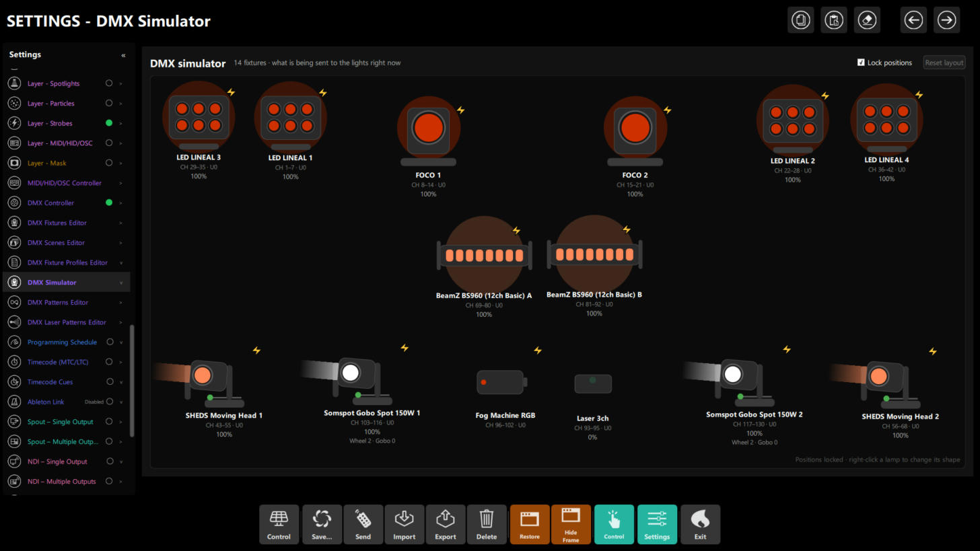Screen dimensions: 980x551
Task: Toggle the Layer - Strobes enable indicator
Action: (x=109, y=123)
